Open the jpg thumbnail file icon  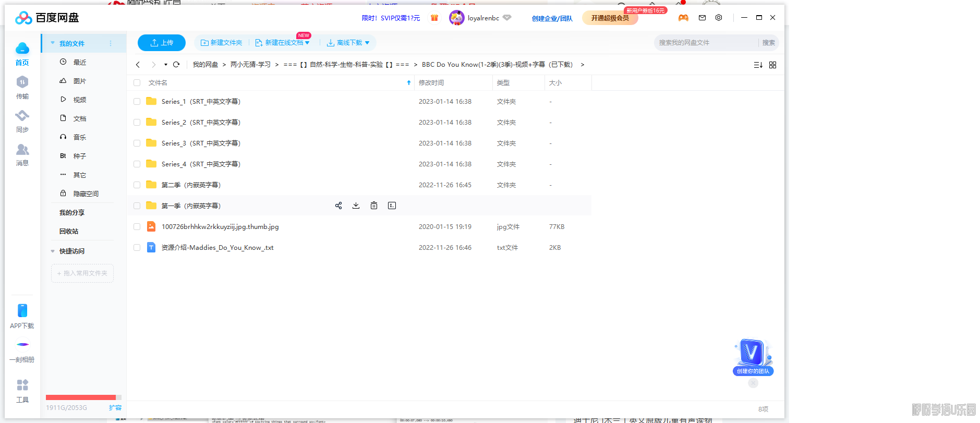(x=151, y=226)
